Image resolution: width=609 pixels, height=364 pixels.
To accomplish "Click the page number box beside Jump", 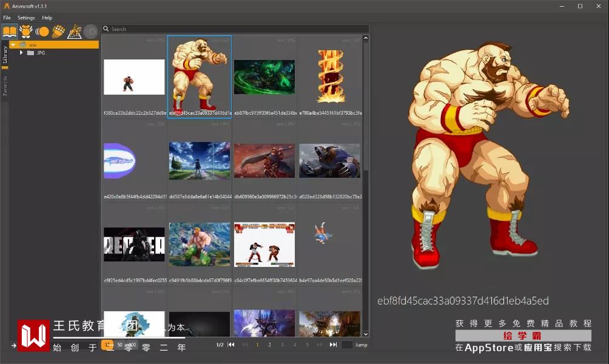I will click(347, 345).
